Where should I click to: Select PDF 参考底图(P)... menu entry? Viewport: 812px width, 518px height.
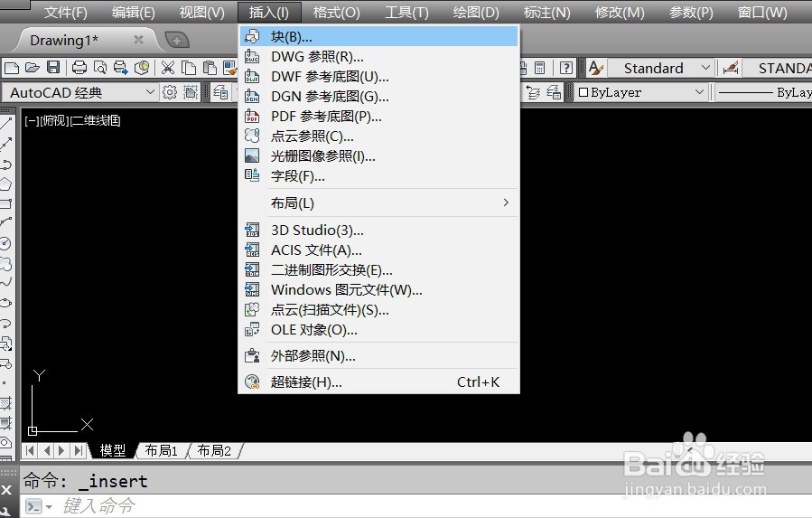(x=379, y=116)
